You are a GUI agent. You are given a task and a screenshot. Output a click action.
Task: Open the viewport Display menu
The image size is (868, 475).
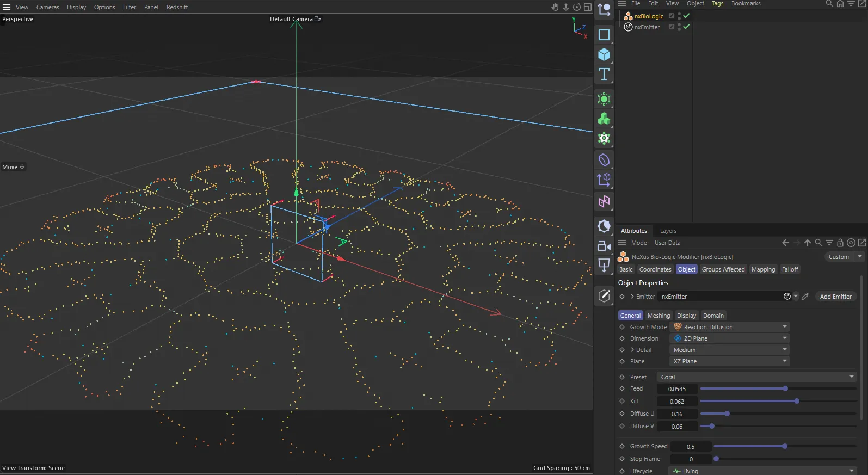pos(76,7)
